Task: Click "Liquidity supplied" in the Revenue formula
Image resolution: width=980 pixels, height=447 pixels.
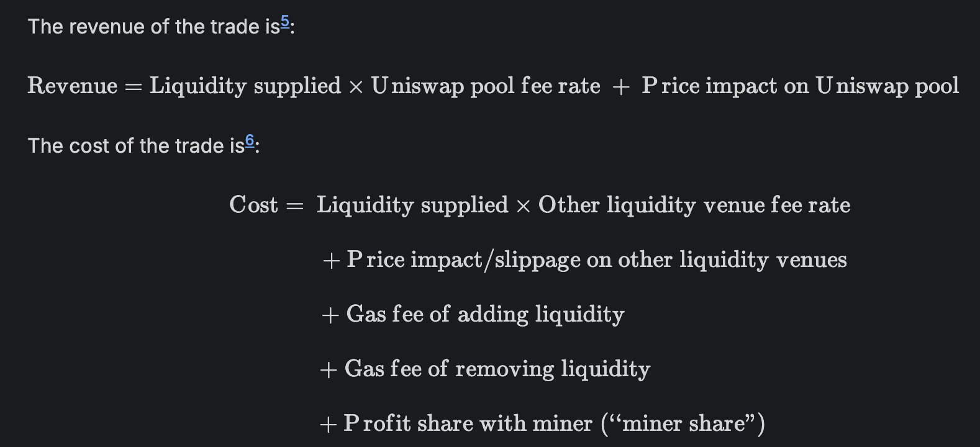Action: (245, 86)
